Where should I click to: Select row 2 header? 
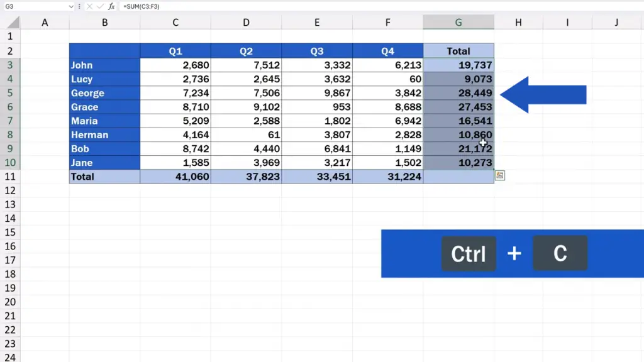(x=10, y=51)
